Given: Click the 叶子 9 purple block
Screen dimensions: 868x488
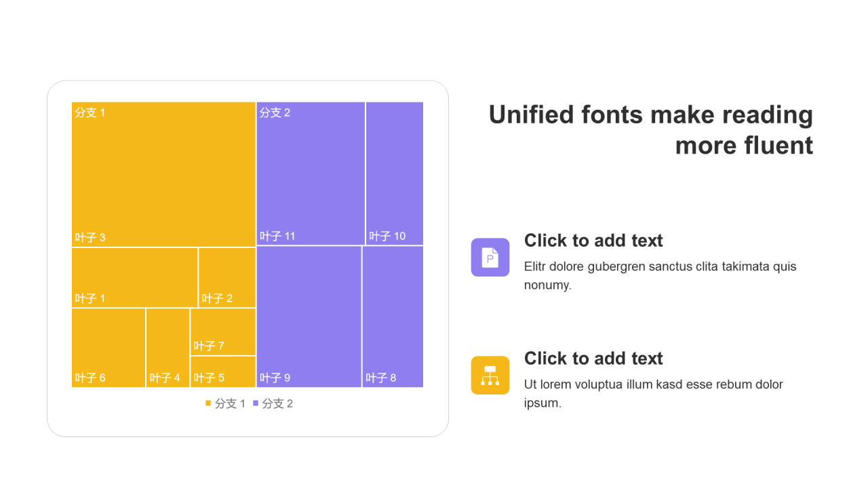Looking at the screenshot, I should [x=309, y=317].
